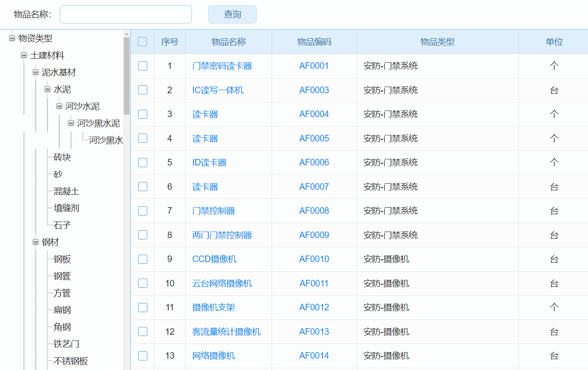The height and width of the screenshot is (370, 588).
Task: Collapse the 河沙黑水泥 tree node
Action: 71,123
